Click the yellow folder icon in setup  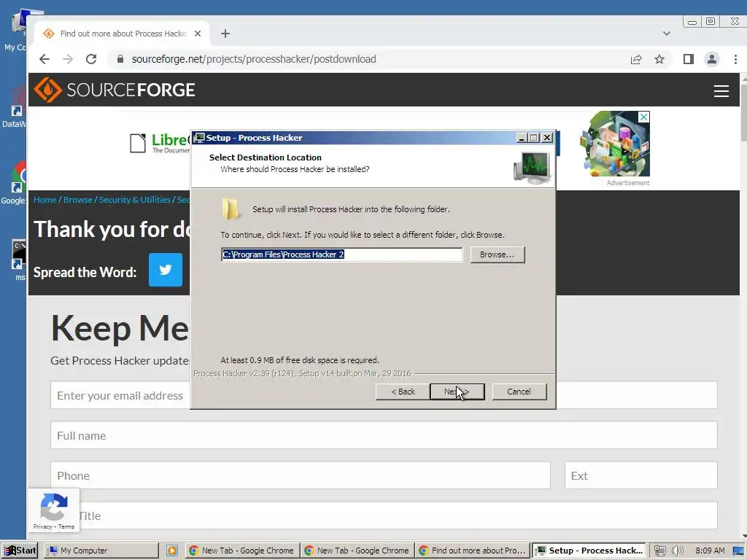point(231,209)
